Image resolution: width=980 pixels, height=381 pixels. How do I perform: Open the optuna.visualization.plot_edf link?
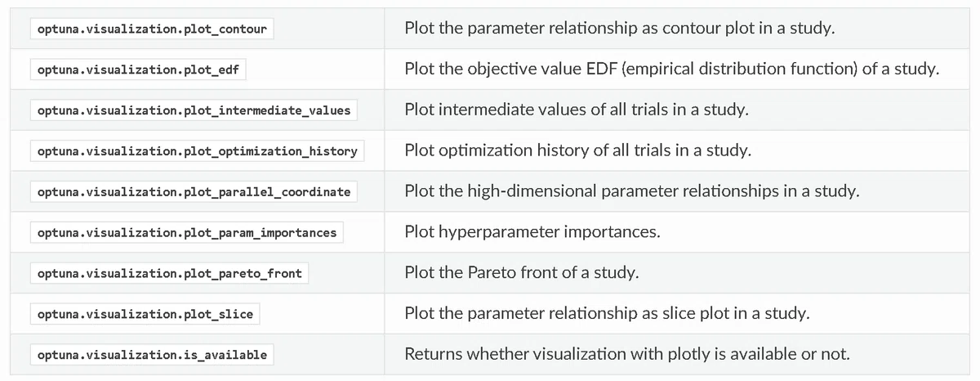pyautogui.click(x=138, y=69)
